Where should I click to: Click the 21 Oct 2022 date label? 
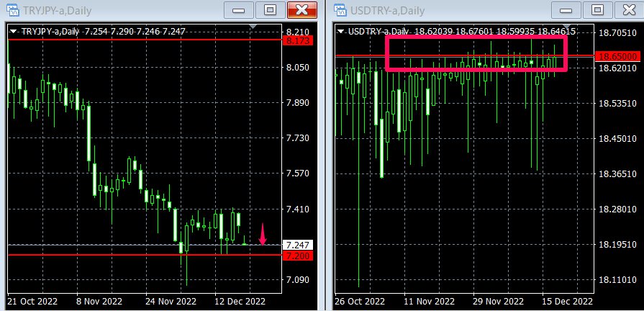point(34,301)
